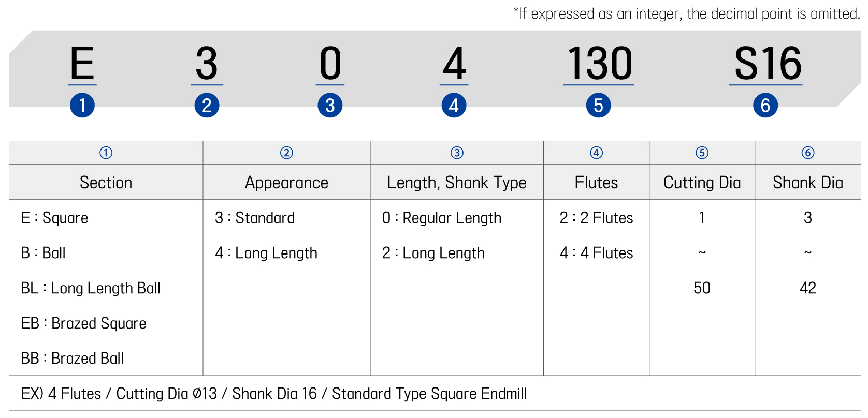Click the Appearance column header
868x418 pixels.
(286, 183)
